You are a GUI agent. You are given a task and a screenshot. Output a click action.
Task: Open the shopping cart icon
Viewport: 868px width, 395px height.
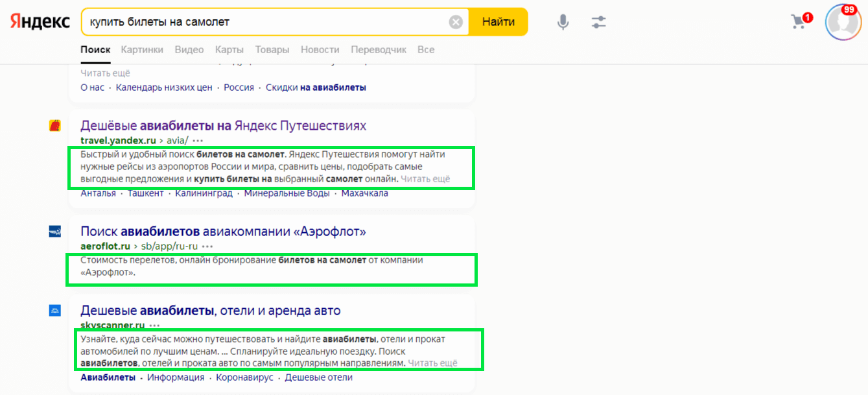click(799, 22)
